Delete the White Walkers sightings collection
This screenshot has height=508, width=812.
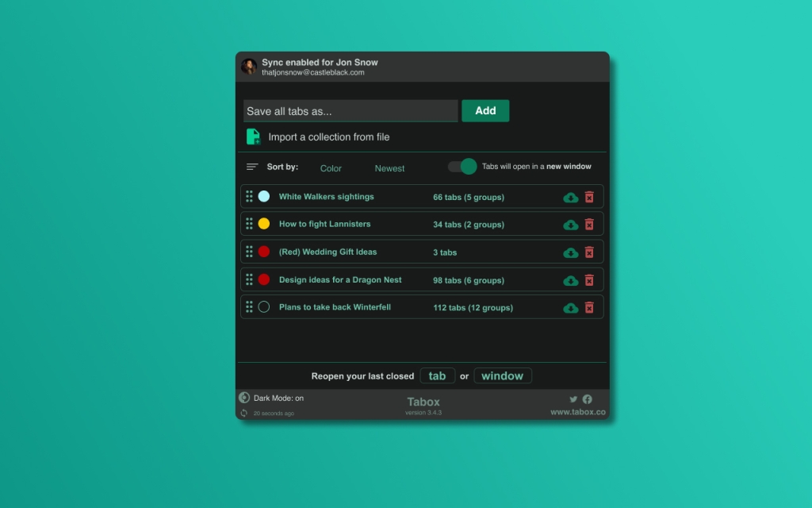coord(589,197)
